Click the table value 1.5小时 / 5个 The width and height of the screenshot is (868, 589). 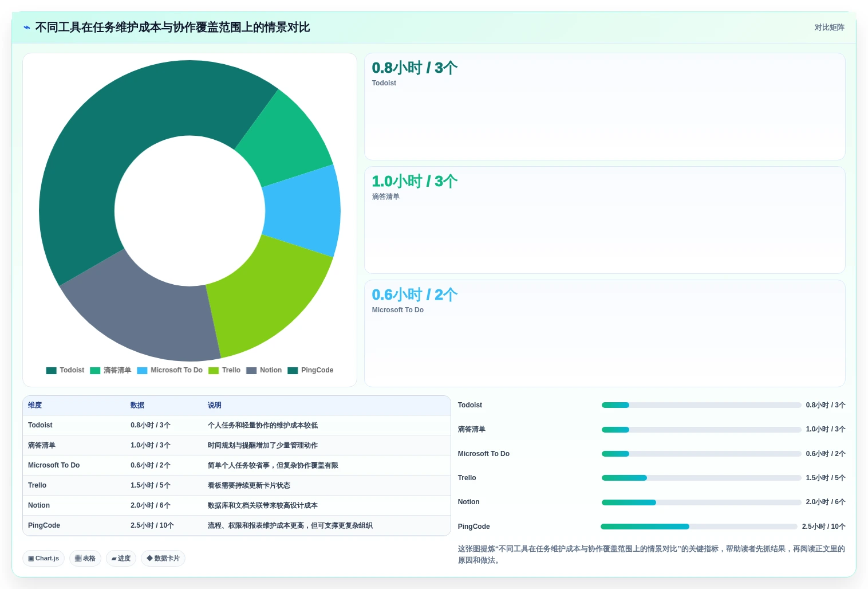[x=151, y=485]
